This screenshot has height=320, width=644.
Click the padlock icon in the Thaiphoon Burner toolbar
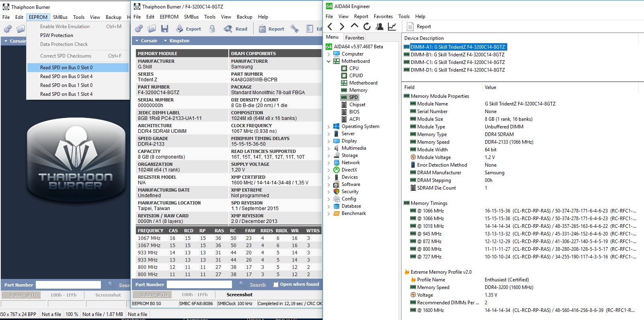tap(212, 29)
